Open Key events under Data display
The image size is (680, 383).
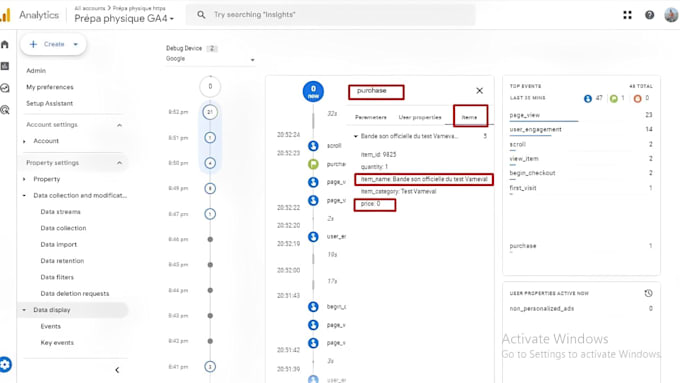click(x=57, y=343)
